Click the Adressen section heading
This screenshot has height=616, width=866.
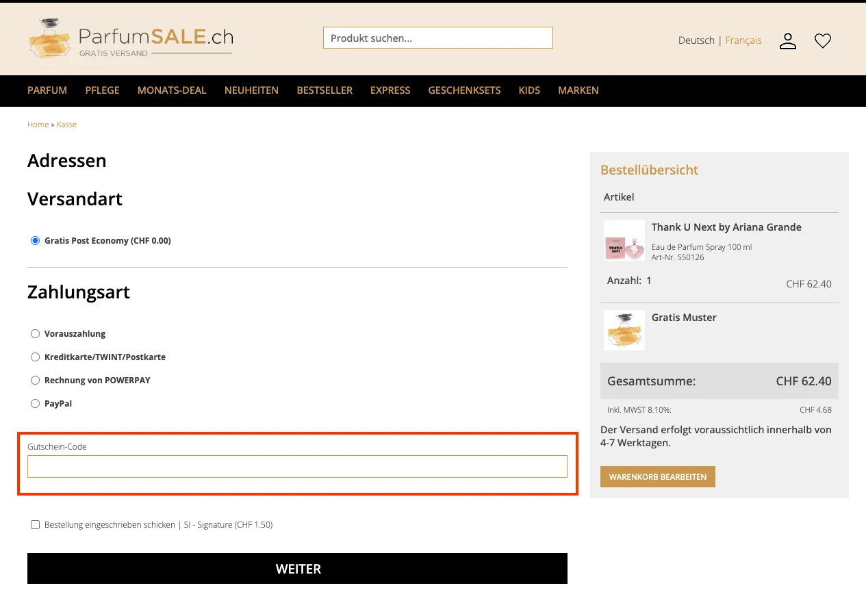pyautogui.click(x=67, y=161)
